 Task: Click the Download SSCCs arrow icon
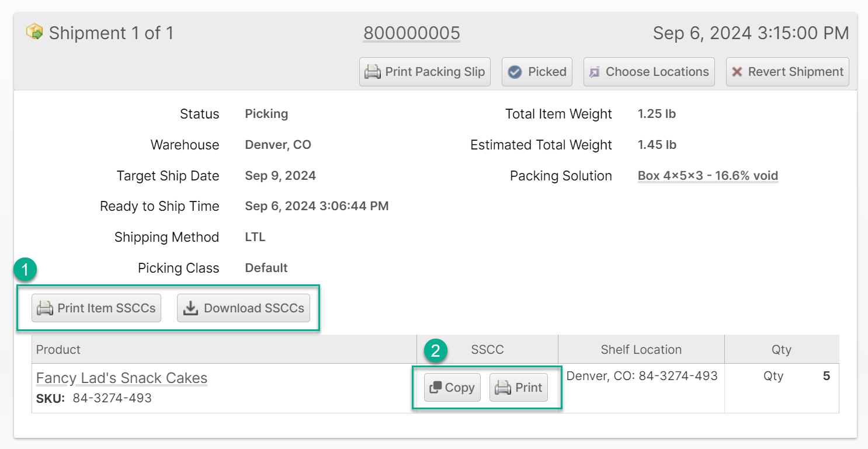190,308
